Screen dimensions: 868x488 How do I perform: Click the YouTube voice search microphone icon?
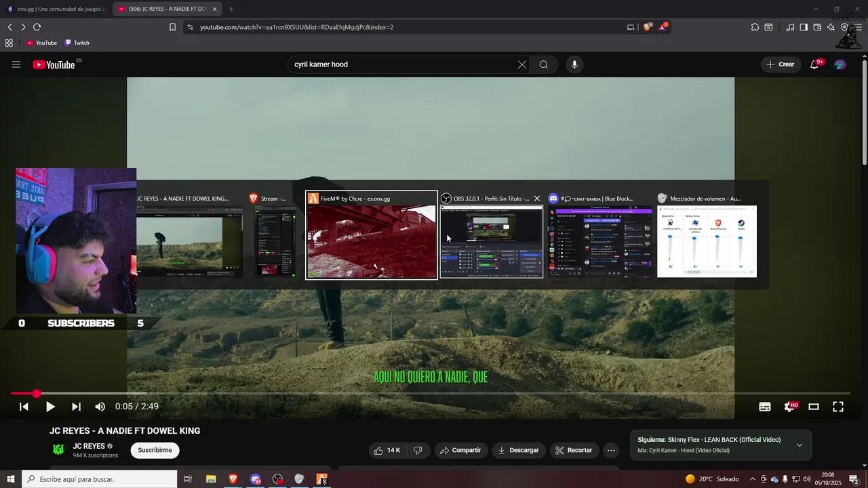574,64
